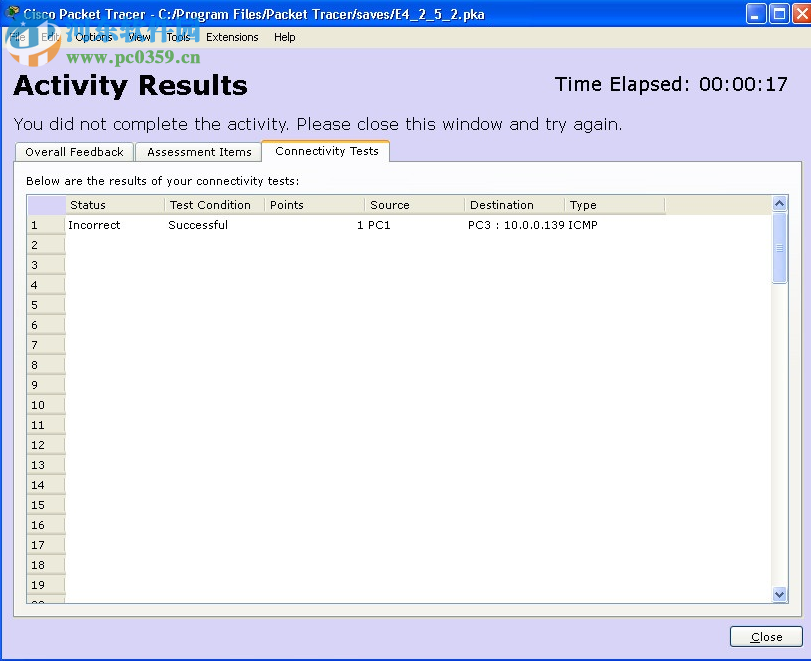
Task: Open the Options menu
Action: point(93,37)
